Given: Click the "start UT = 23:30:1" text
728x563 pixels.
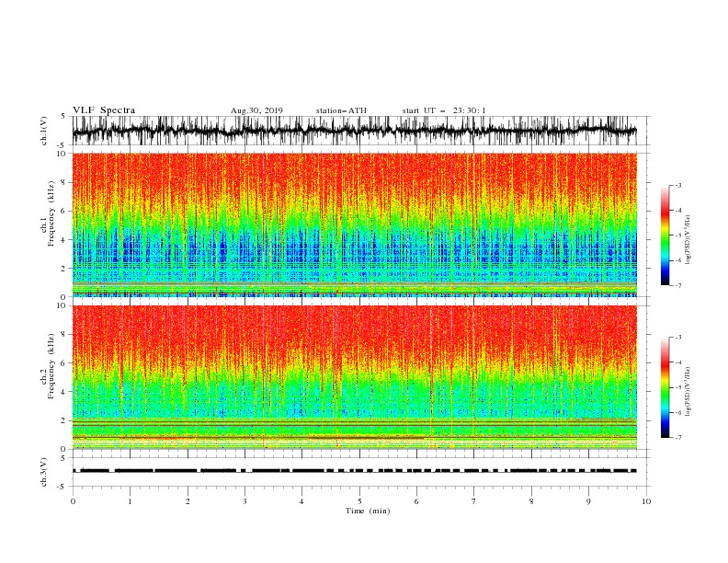Looking at the screenshot, I should click(444, 110).
